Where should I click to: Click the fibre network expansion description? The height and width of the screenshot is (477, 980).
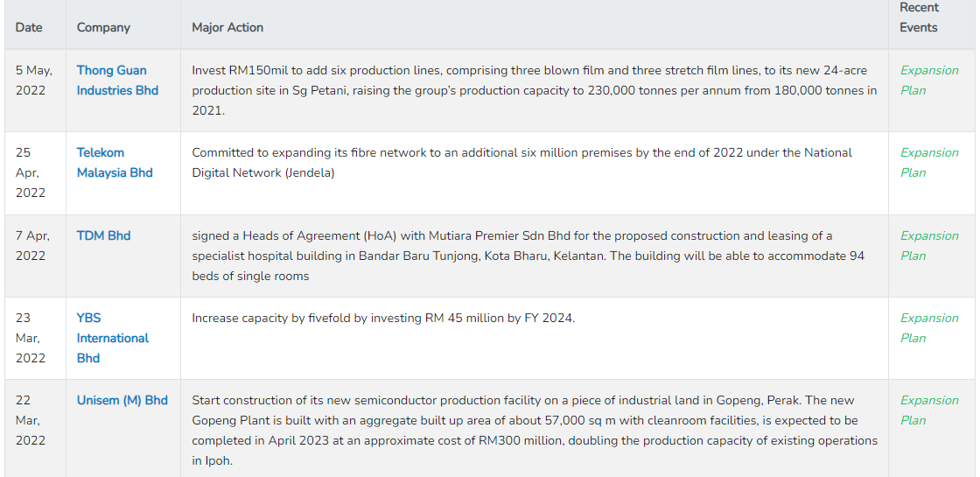521,162
